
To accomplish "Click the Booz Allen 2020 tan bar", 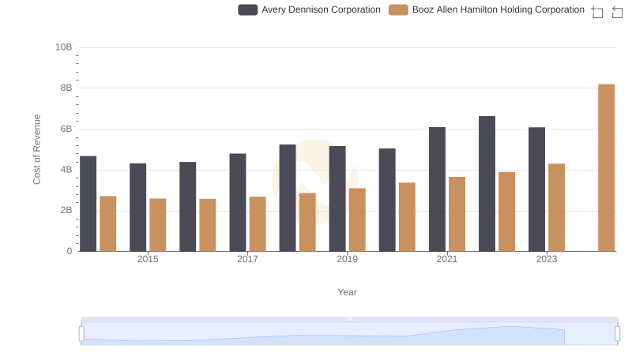I will click(x=407, y=217).
